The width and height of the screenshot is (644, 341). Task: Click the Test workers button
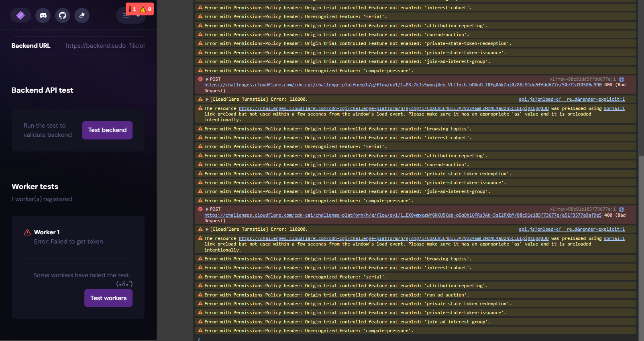click(x=108, y=298)
